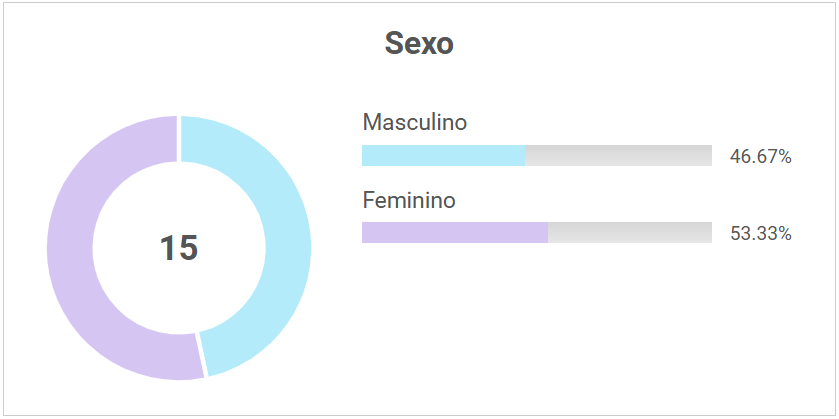The height and width of the screenshot is (419, 839).
Task: Click the 53.33% percentage value
Action: 760,234
